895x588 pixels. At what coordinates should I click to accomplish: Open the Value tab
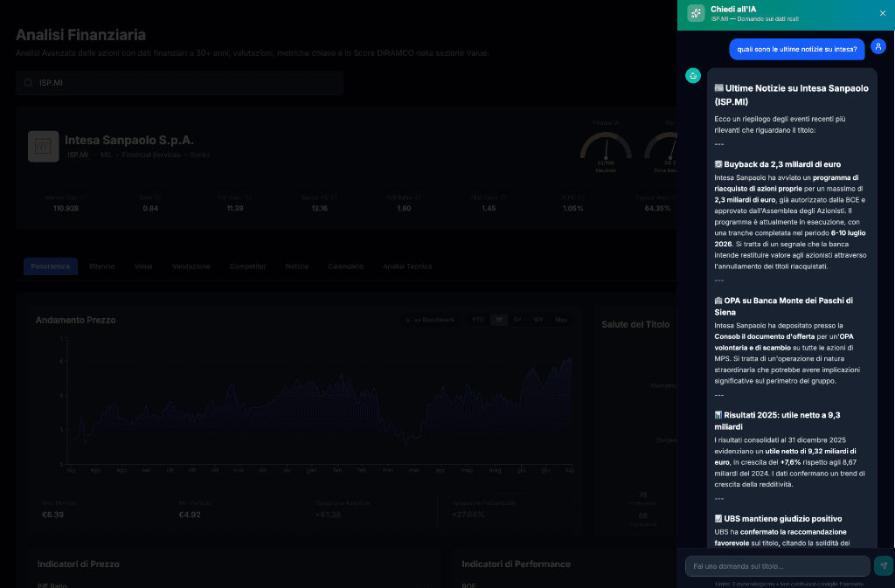143,266
